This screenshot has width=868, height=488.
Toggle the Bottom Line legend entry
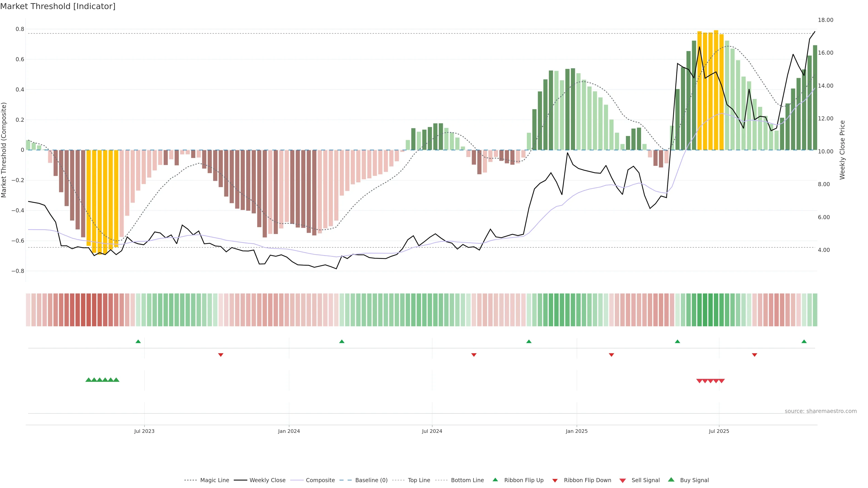click(467, 480)
